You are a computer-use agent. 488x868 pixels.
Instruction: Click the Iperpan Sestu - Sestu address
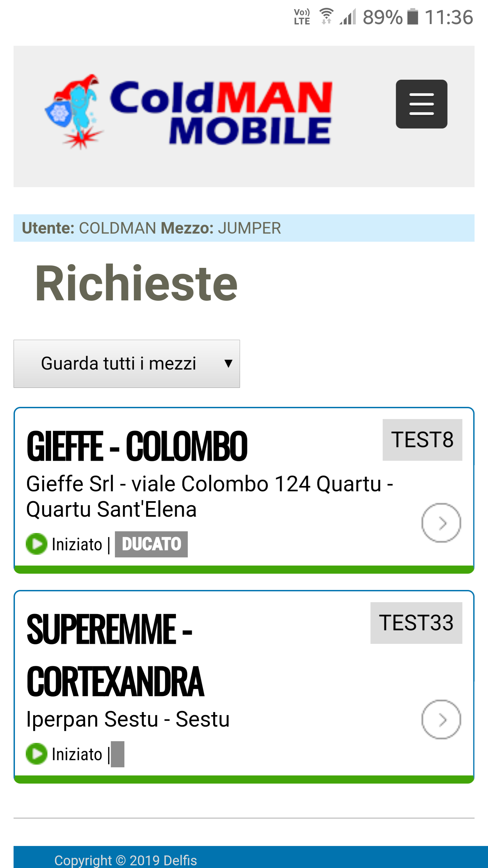[x=128, y=719]
